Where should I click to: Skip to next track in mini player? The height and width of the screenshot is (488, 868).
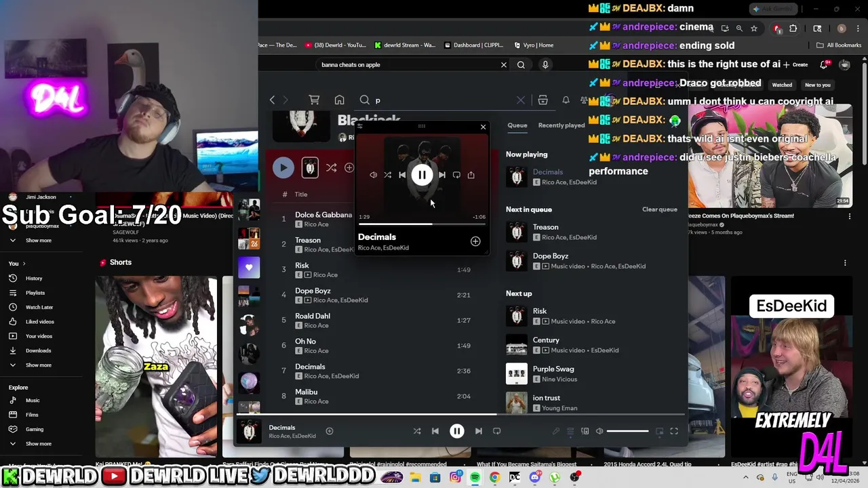pyautogui.click(x=441, y=175)
